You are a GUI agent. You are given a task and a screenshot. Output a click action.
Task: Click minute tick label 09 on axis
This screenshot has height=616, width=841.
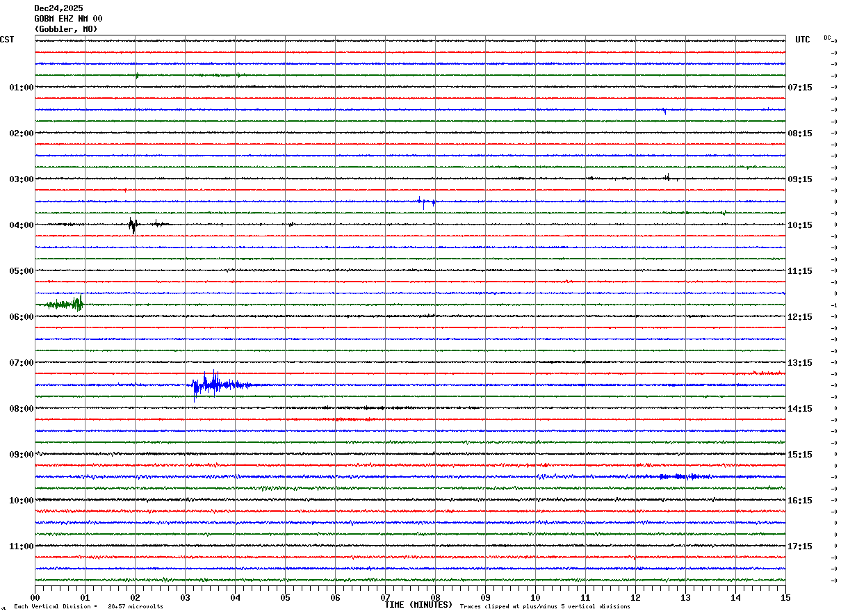(485, 597)
